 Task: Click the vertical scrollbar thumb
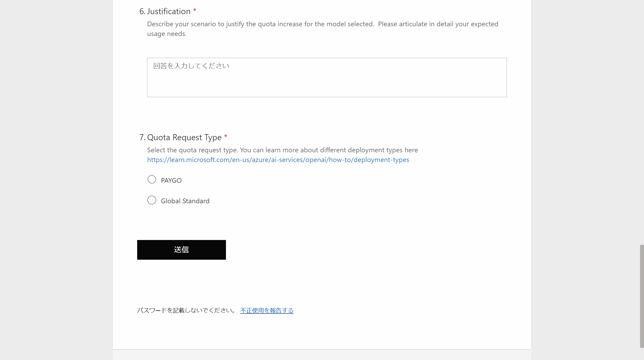pos(642,296)
